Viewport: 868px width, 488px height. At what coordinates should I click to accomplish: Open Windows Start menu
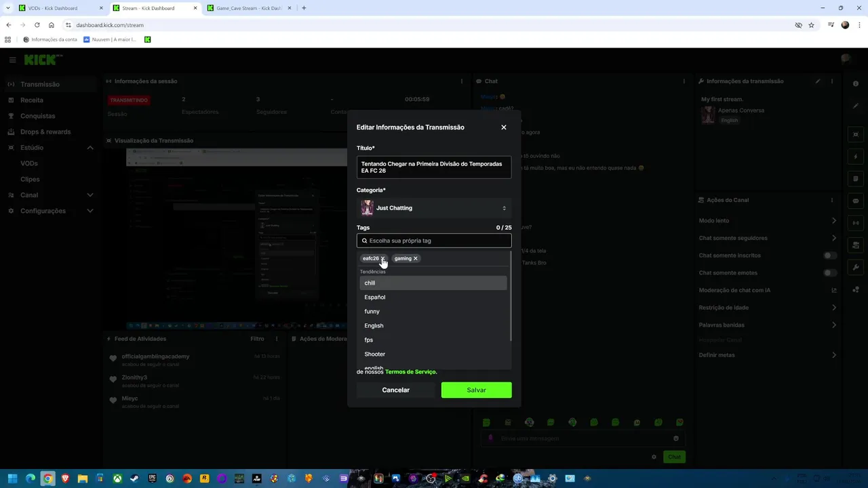pyautogui.click(x=12, y=479)
